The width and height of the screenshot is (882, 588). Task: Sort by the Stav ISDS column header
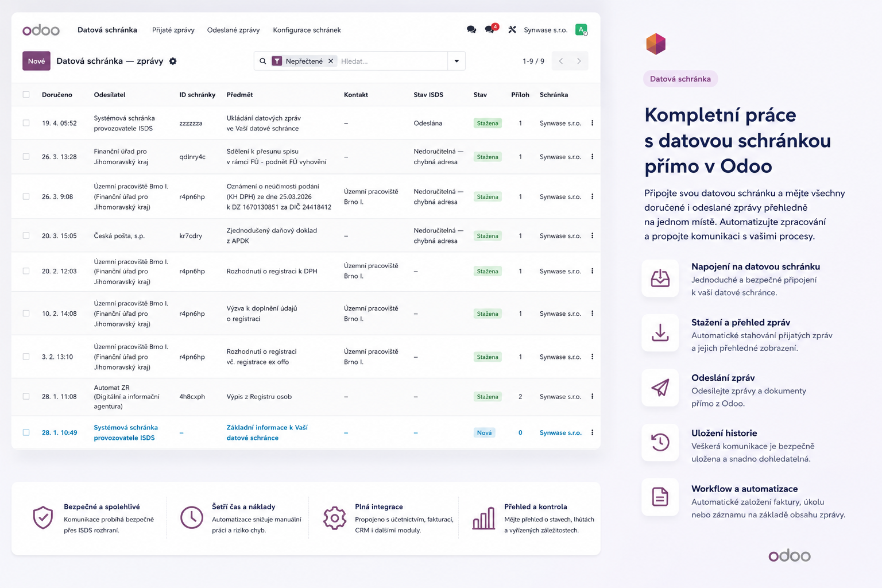click(x=428, y=95)
